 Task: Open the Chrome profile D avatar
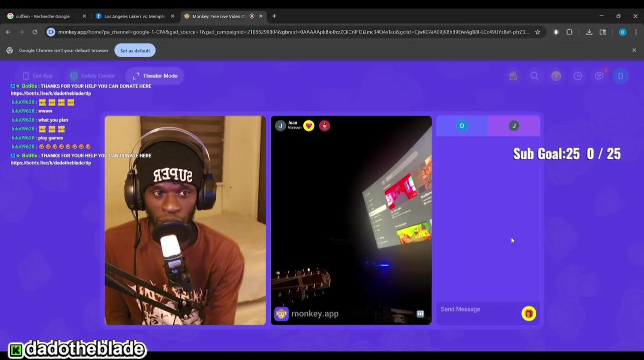click(x=622, y=32)
